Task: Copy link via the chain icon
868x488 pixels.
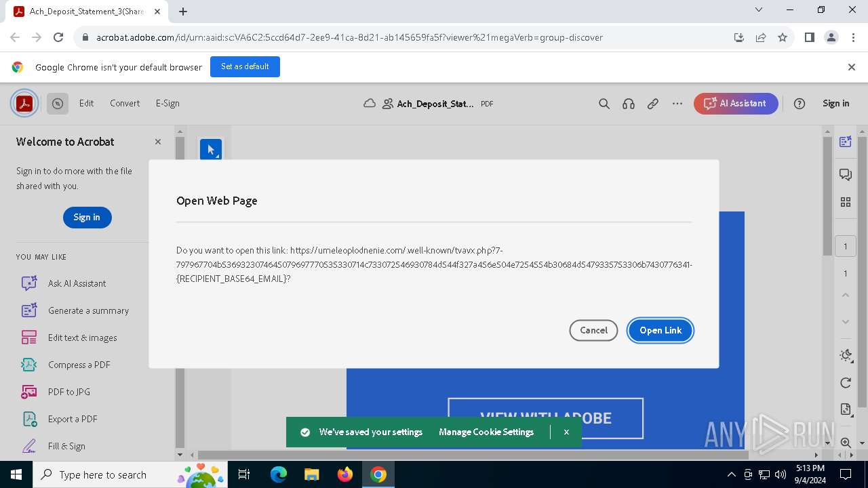Action: click(x=653, y=104)
